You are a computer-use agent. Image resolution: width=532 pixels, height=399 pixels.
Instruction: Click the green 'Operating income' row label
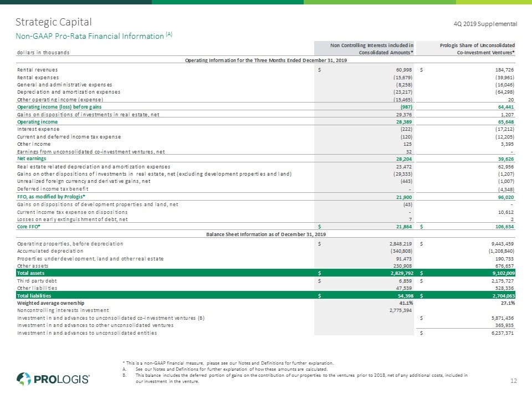37,122
